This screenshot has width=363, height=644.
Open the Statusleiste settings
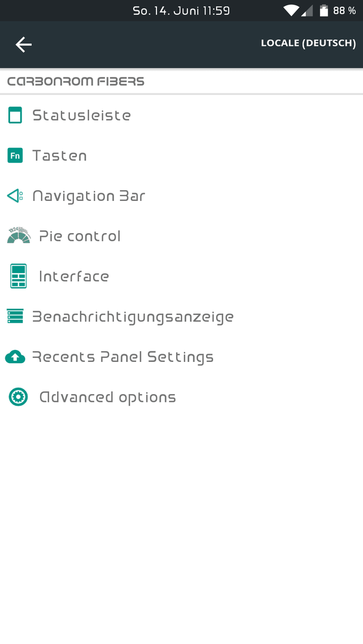click(x=181, y=116)
